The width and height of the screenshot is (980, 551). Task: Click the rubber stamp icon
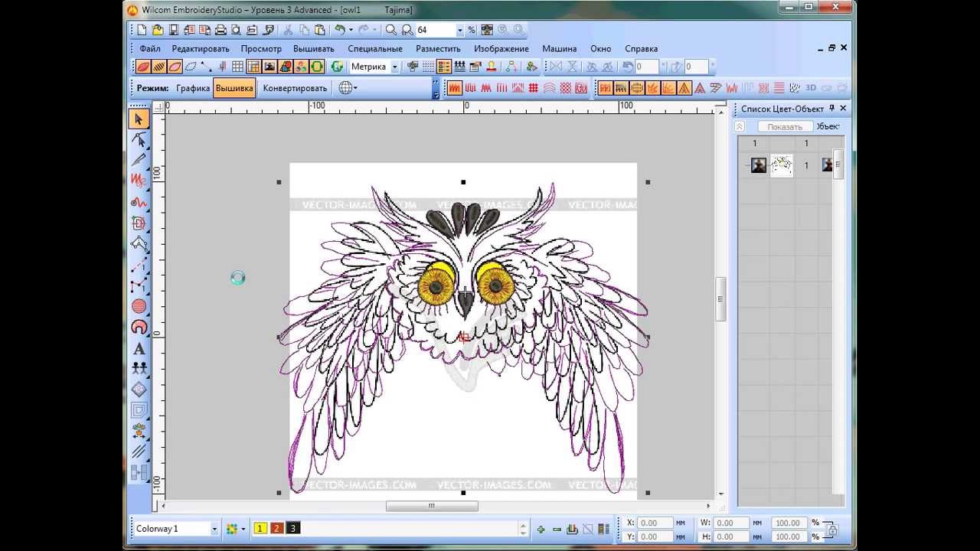[492, 67]
